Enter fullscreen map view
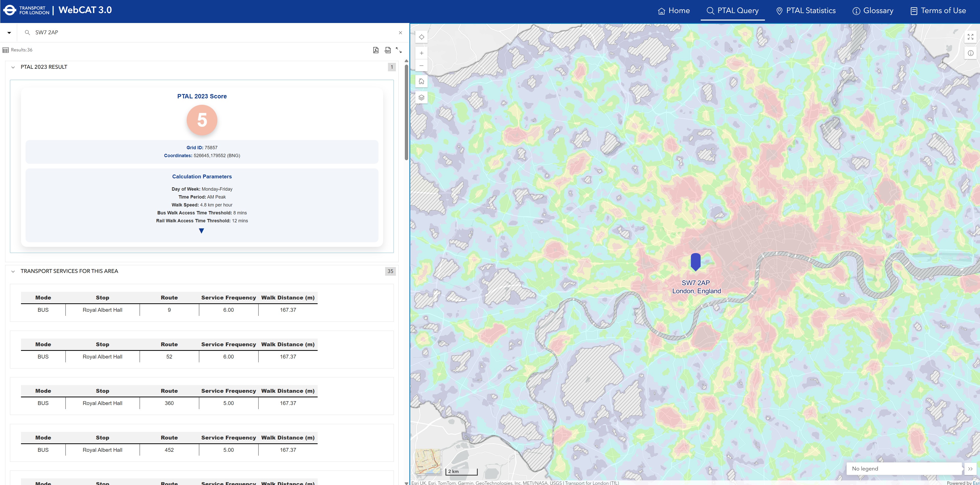The width and height of the screenshot is (980, 485). tap(970, 37)
